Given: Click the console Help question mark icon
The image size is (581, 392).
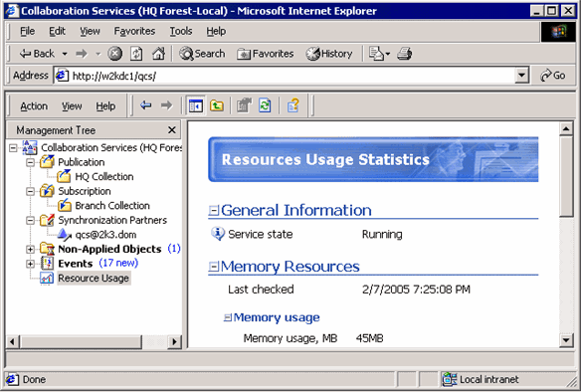Looking at the screenshot, I should pyautogui.click(x=293, y=106).
